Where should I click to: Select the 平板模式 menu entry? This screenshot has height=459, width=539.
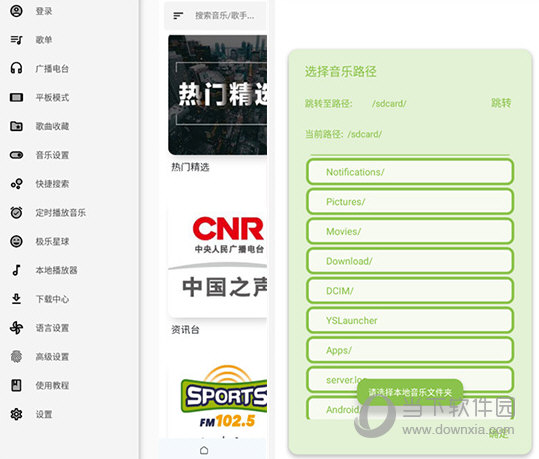tap(52, 97)
